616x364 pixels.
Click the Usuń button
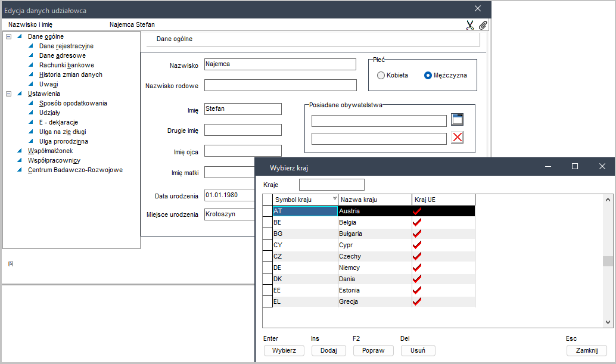[x=418, y=350]
